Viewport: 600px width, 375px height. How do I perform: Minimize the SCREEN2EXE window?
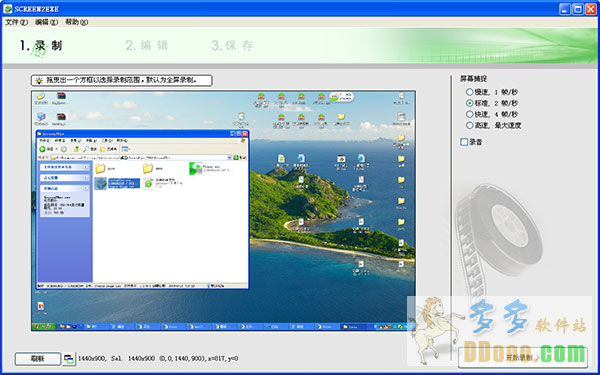click(565, 9)
